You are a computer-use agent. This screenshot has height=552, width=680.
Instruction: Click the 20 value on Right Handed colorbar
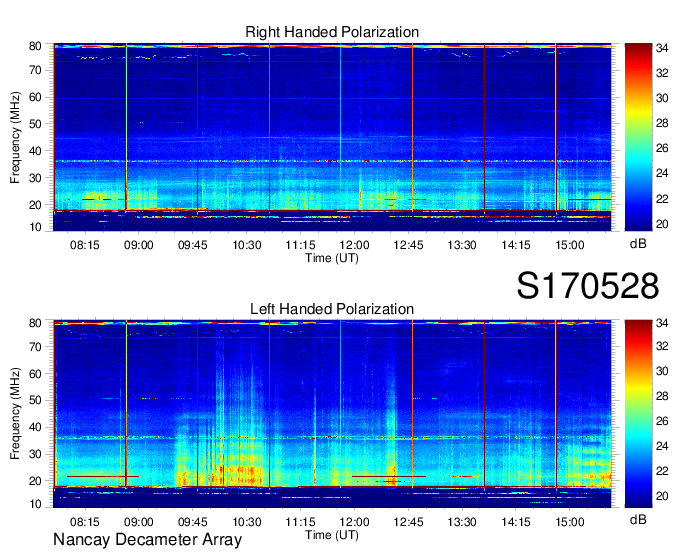click(662, 224)
